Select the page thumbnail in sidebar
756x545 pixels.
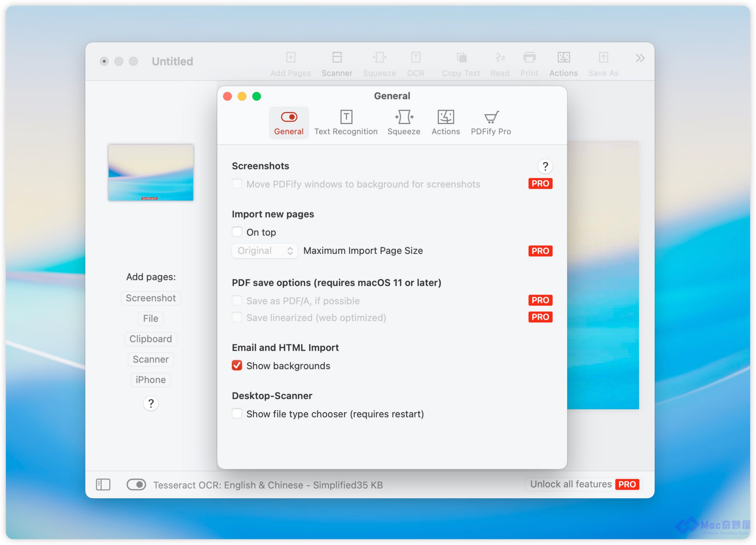[x=151, y=172]
